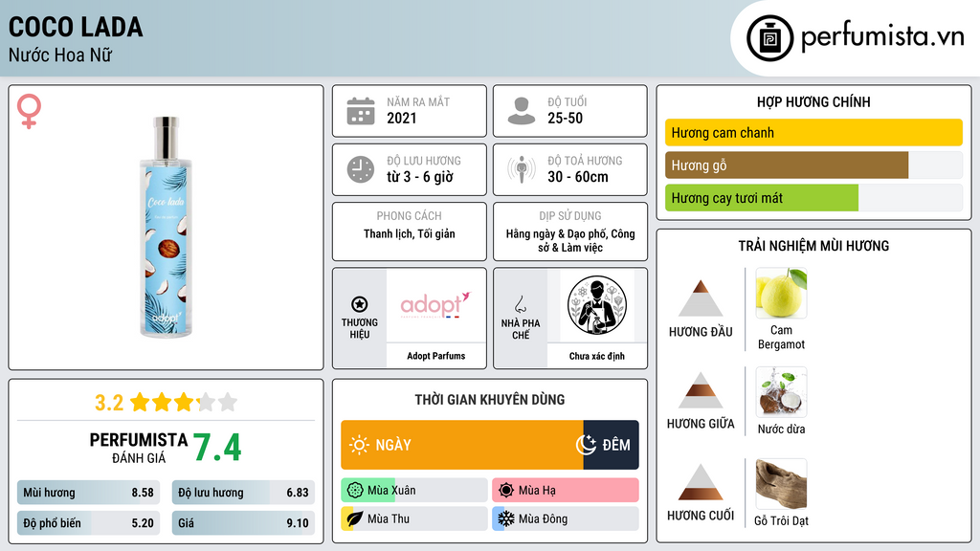Click the Trải nghiệm mùi hương heading
The width and height of the screenshot is (980, 551).
[813, 246]
